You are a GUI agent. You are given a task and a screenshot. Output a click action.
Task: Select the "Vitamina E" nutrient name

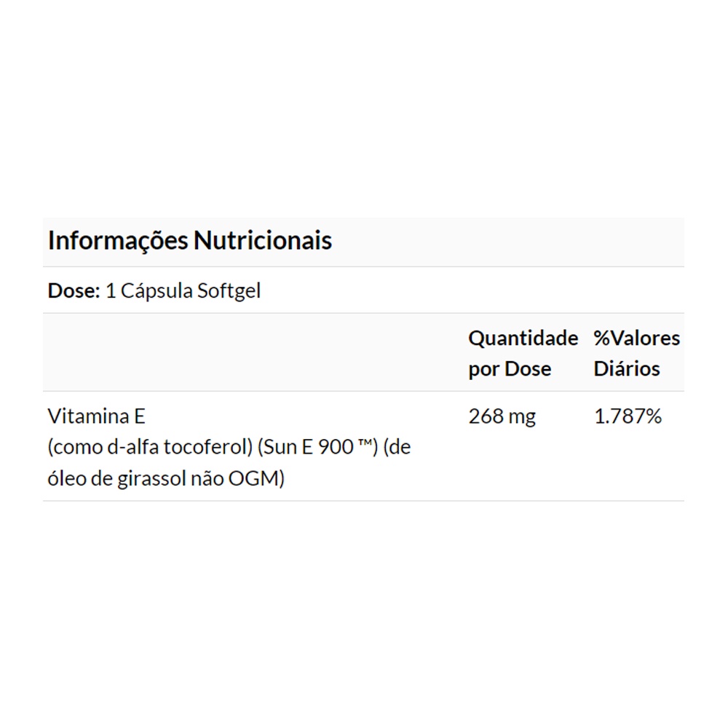click(97, 416)
